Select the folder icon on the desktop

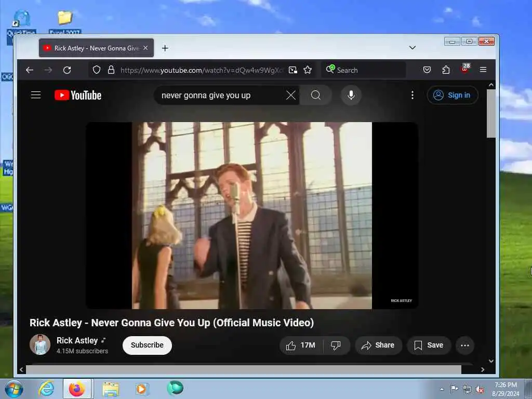pos(65,17)
